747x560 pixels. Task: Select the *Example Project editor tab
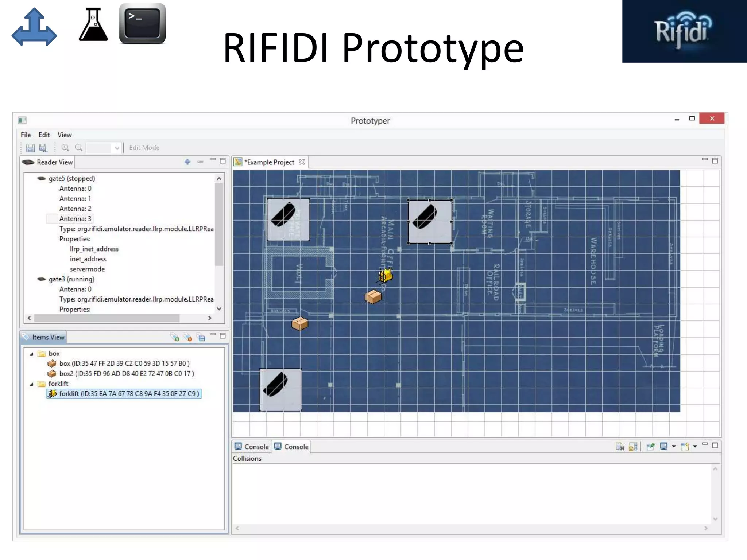tap(270, 162)
